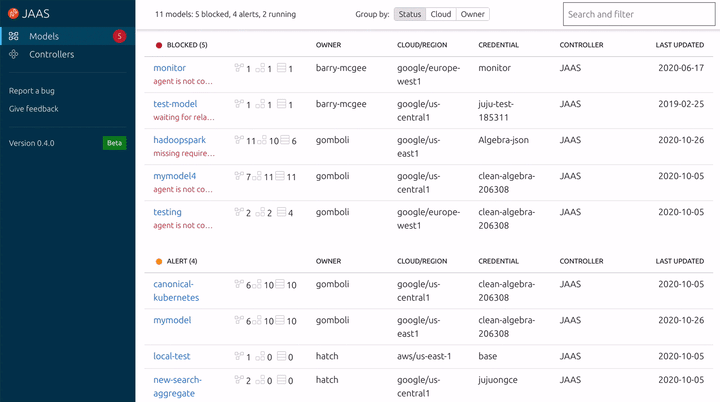Viewport: 720px width, 402px height.
Task: Click the ALERT (4) group heading
Action: tap(182, 261)
